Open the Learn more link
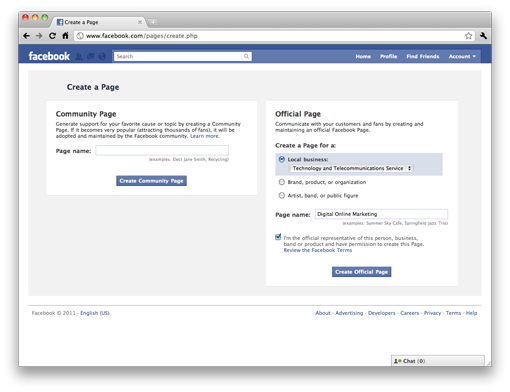The height and width of the screenshot is (392, 510). pos(205,136)
